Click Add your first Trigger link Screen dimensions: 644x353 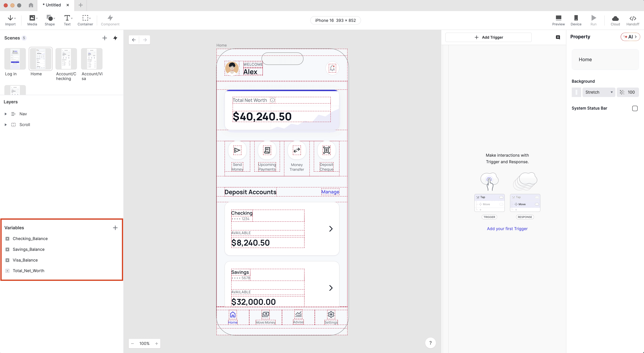507,229
